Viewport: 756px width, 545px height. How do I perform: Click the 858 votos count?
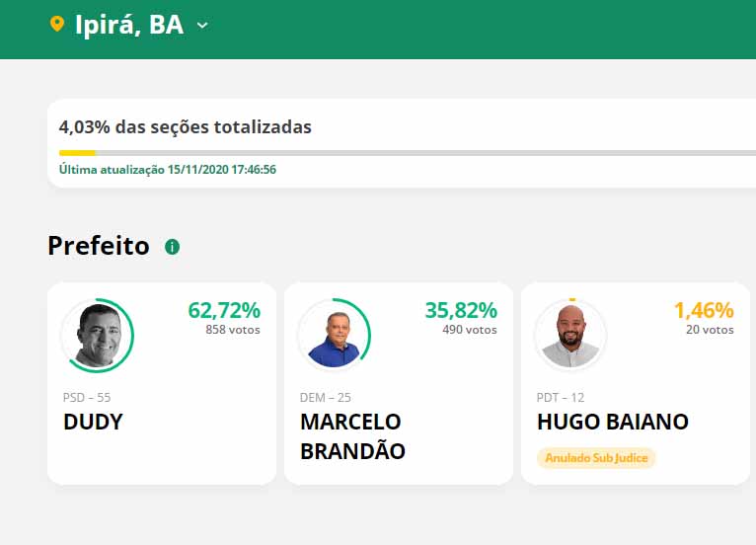point(233,330)
